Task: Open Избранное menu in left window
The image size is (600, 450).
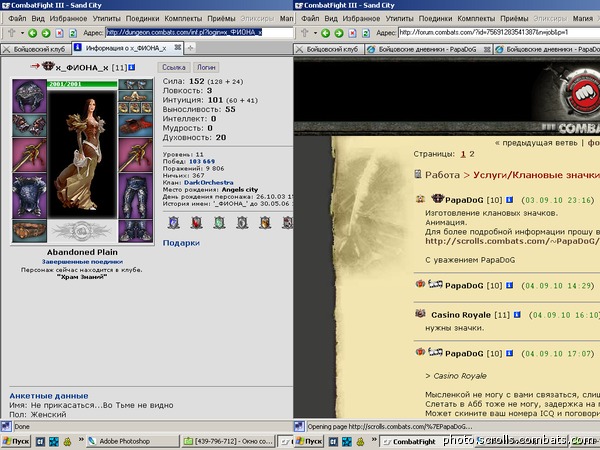Action: (68, 18)
